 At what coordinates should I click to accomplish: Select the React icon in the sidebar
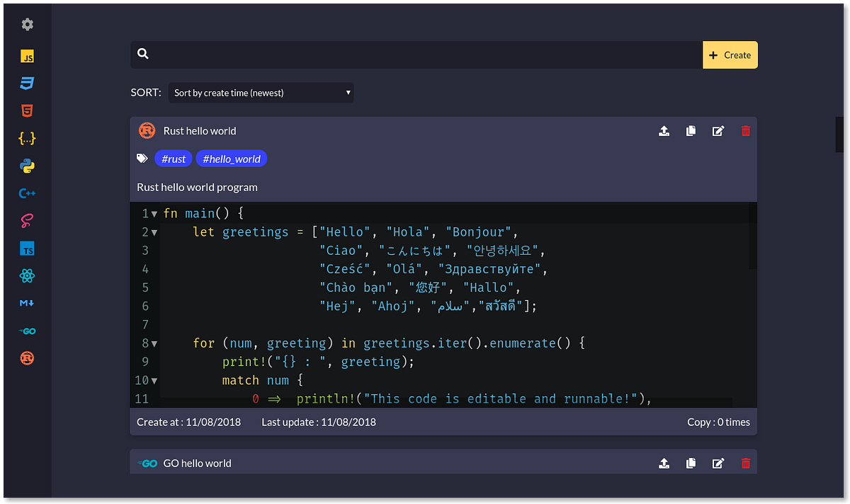(27, 275)
